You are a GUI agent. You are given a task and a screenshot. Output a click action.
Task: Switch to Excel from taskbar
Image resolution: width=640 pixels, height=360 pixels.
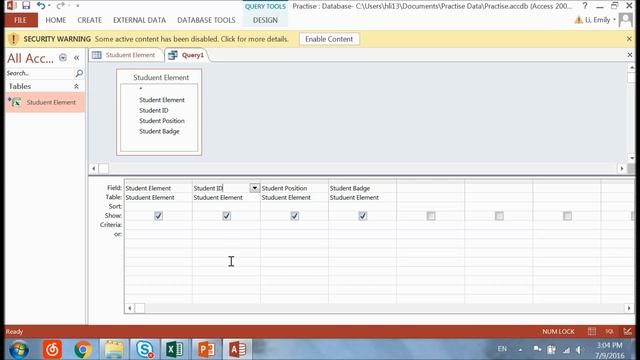click(x=175, y=349)
